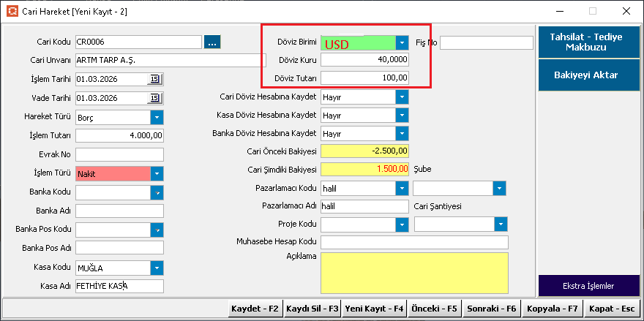
Task: Go to previous with Önceki - F5
Action: click(434, 309)
